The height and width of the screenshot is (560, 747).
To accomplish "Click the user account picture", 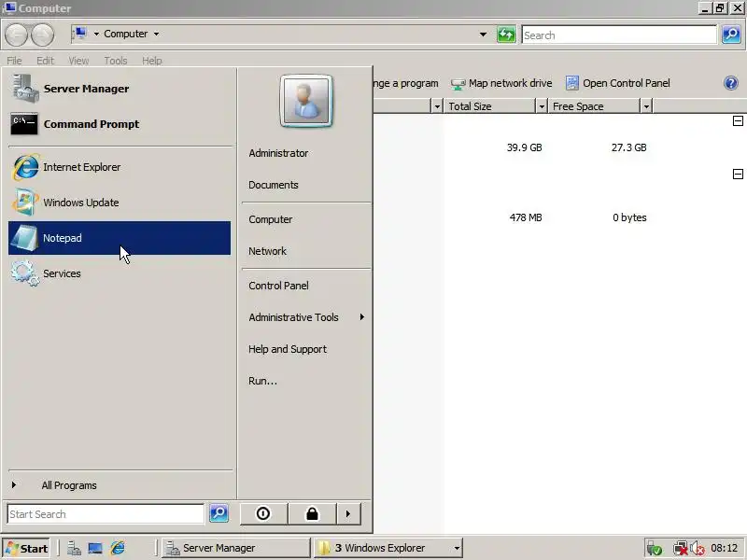I will [306, 101].
